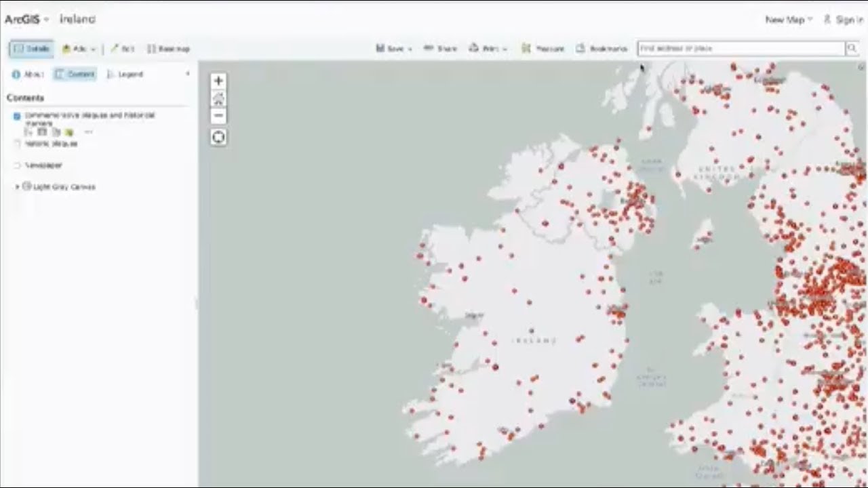The image size is (868, 488).
Task: Switch to the About tab
Action: 28,75
